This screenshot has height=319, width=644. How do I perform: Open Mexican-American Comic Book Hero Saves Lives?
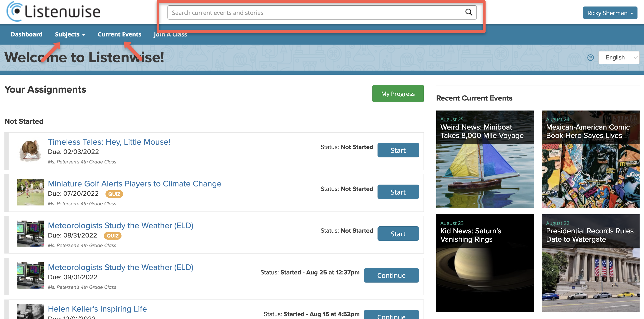pos(591,159)
